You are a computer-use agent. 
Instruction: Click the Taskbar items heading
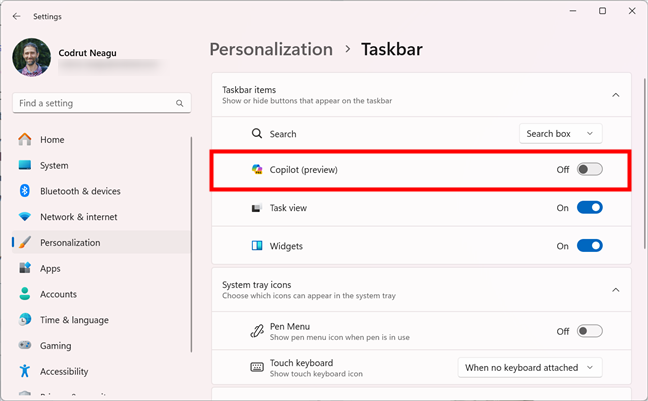pos(249,90)
